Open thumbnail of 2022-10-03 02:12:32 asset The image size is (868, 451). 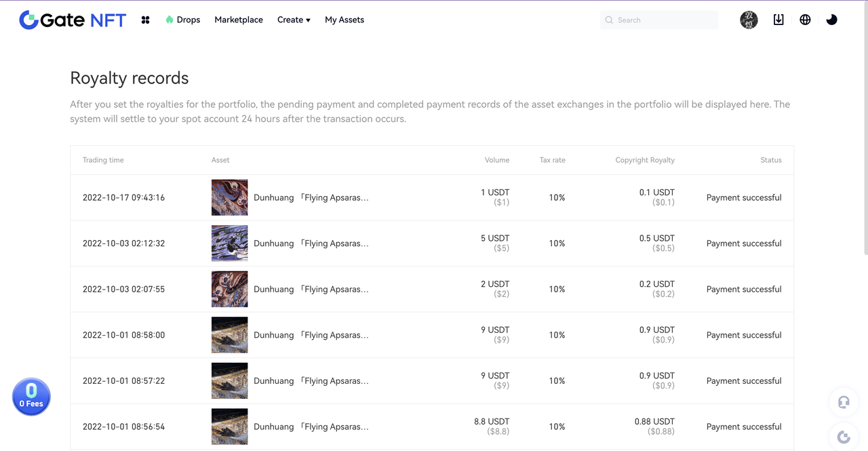click(229, 243)
